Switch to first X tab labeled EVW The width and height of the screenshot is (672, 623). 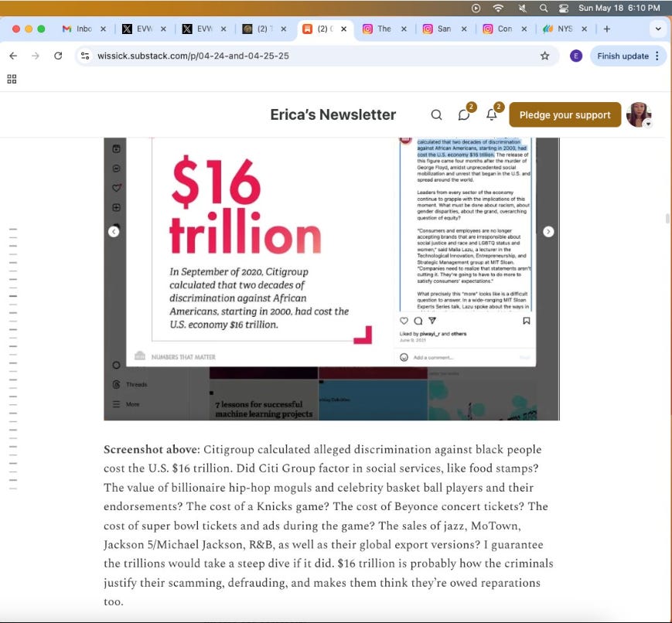(138, 29)
